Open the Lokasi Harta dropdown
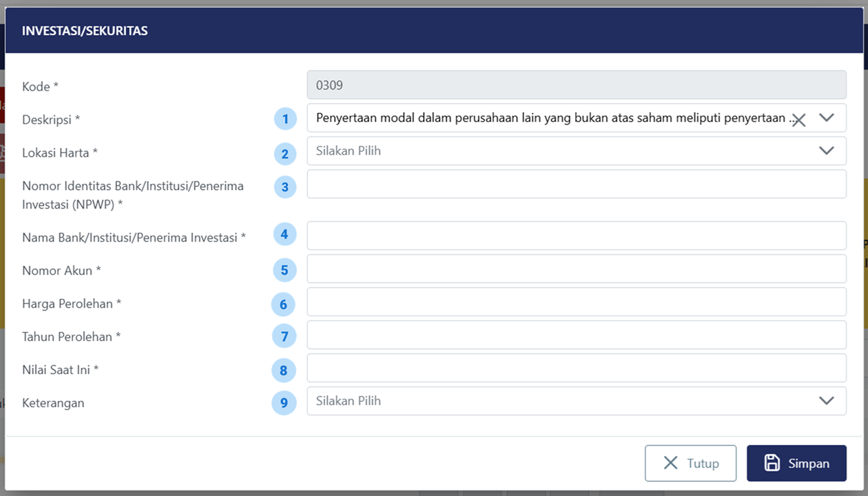 click(576, 151)
